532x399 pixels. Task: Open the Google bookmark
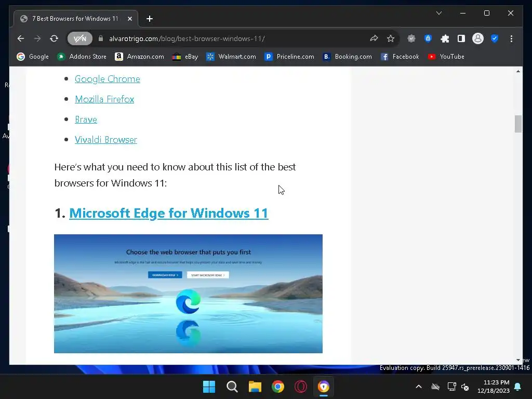click(33, 57)
